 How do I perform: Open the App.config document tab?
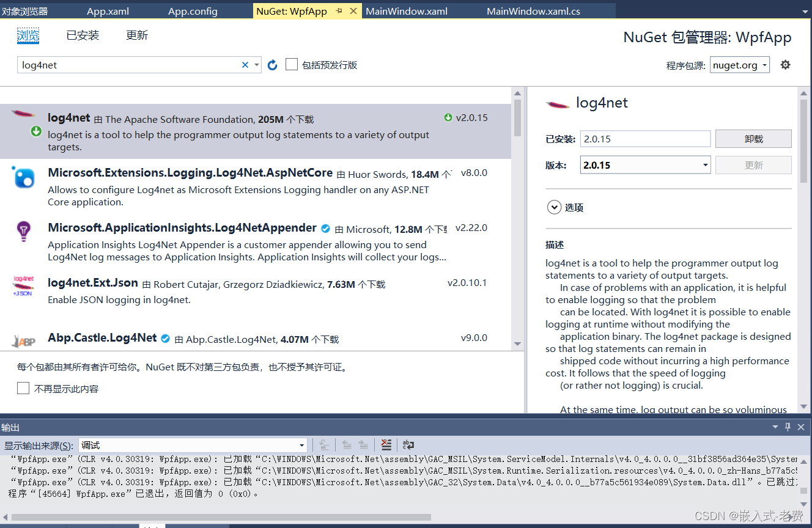pos(193,11)
